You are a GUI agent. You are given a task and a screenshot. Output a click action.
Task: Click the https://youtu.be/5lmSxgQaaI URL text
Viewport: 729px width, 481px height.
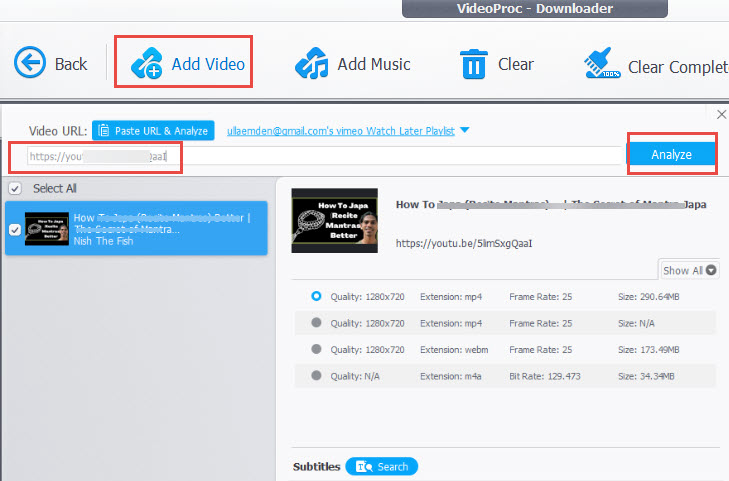coord(464,243)
